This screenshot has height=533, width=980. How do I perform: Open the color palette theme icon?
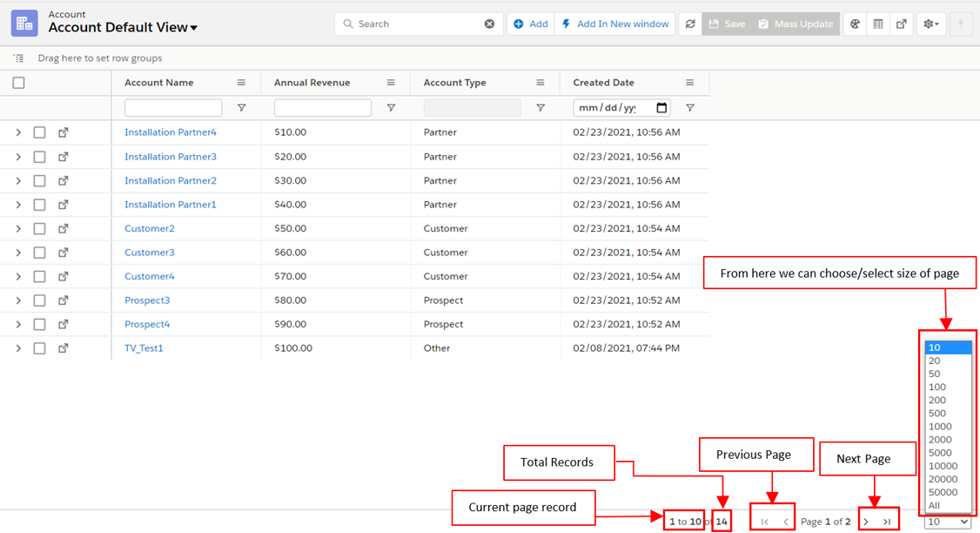855,24
